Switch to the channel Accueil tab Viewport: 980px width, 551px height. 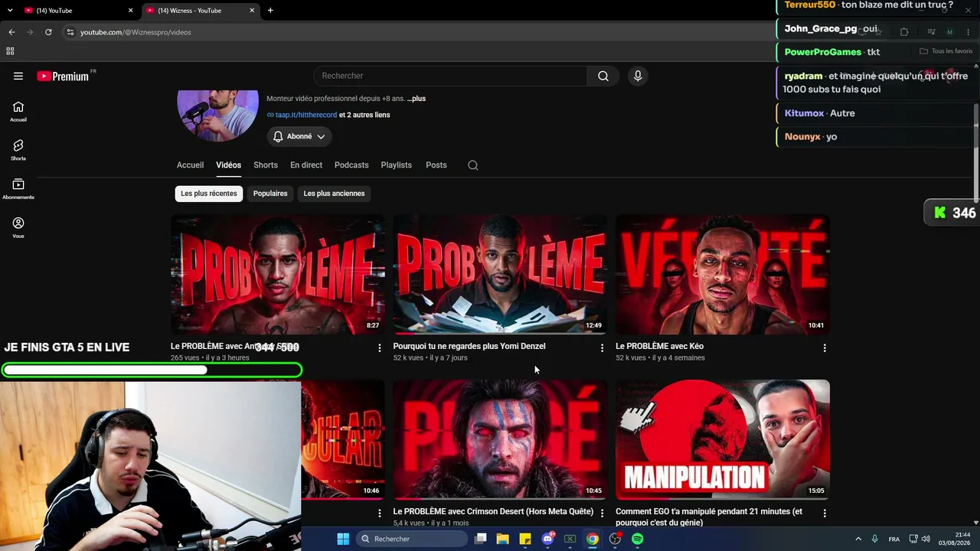click(190, 165)
